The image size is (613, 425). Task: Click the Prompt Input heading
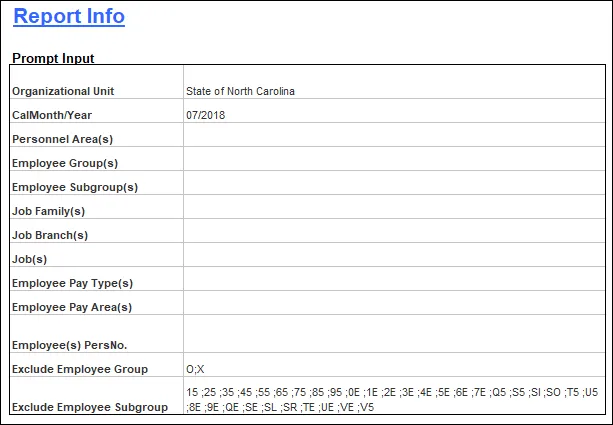53,58
